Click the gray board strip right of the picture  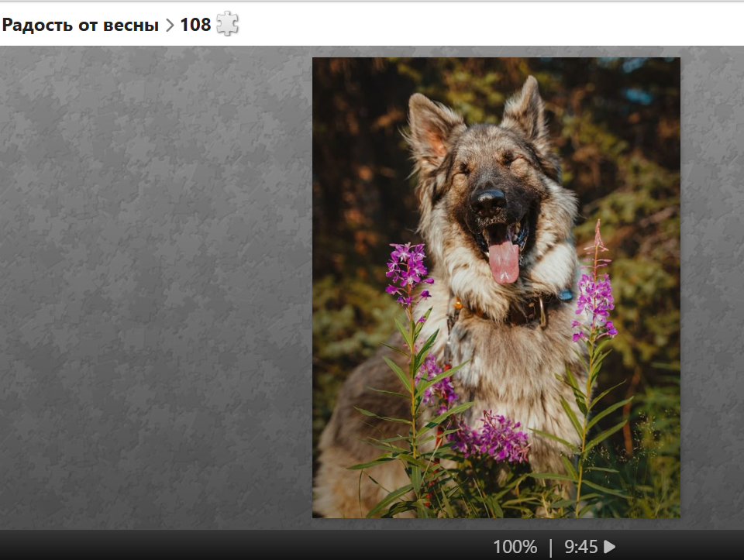711,287
